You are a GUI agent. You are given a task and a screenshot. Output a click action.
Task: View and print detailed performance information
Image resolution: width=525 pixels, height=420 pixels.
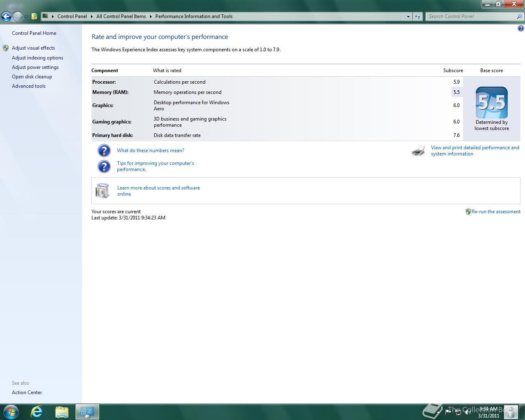click(475, 151)
